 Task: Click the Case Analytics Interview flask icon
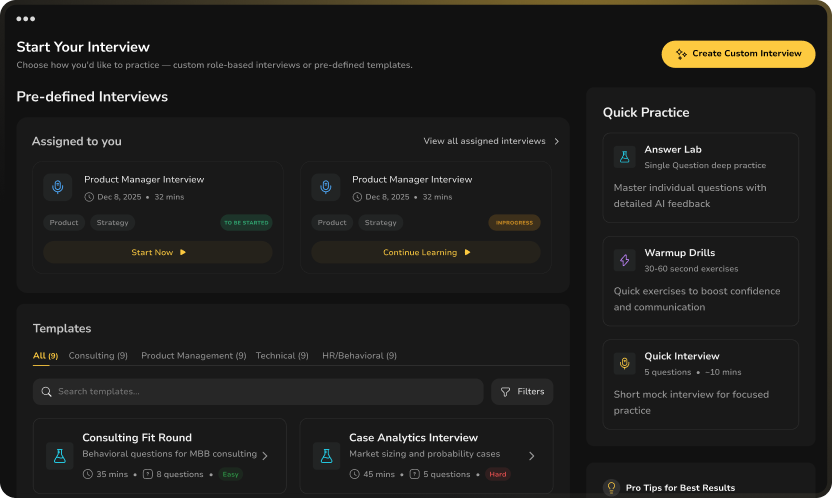pyautogui.click(x=326, y=456)
